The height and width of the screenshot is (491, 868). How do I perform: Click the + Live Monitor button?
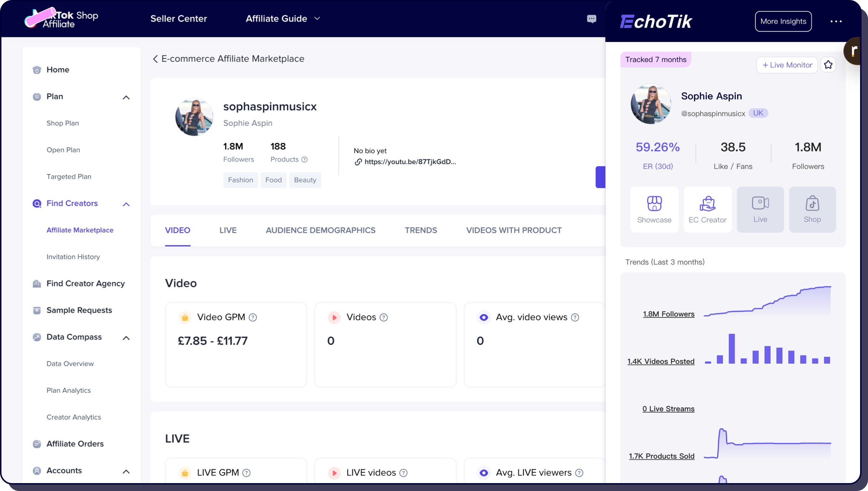[x=787, y=65]
